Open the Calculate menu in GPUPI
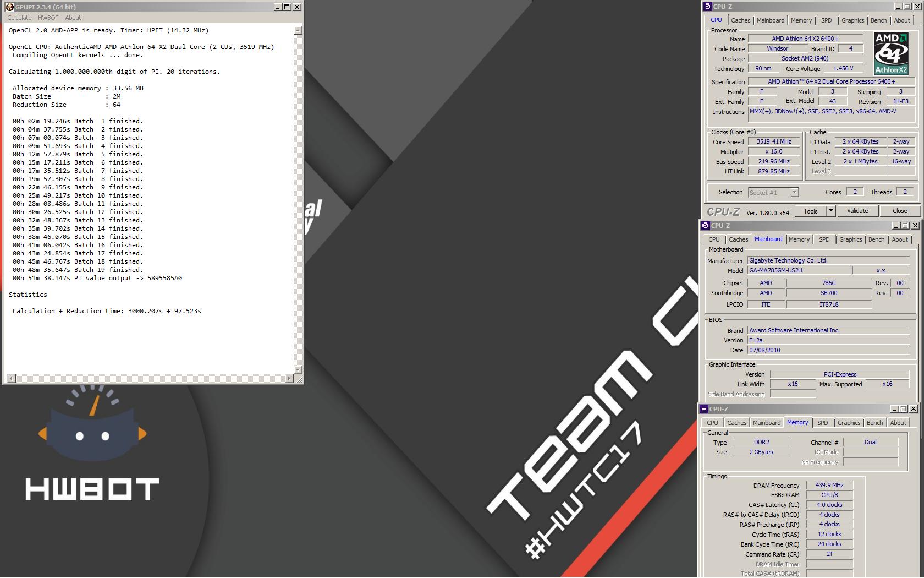Screen dimensions: 924x578 coord(19,18)
